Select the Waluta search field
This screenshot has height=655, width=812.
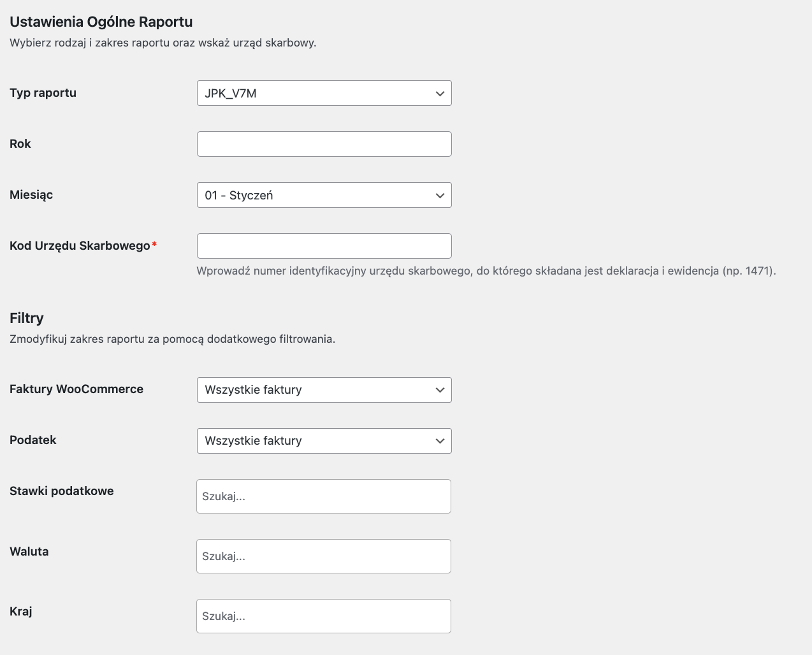click(324, 556)
